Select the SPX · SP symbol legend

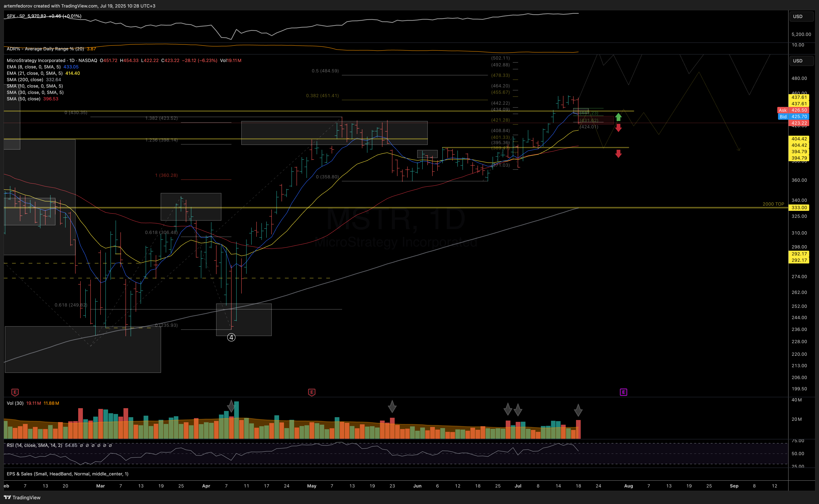click(x=16, y=16)
